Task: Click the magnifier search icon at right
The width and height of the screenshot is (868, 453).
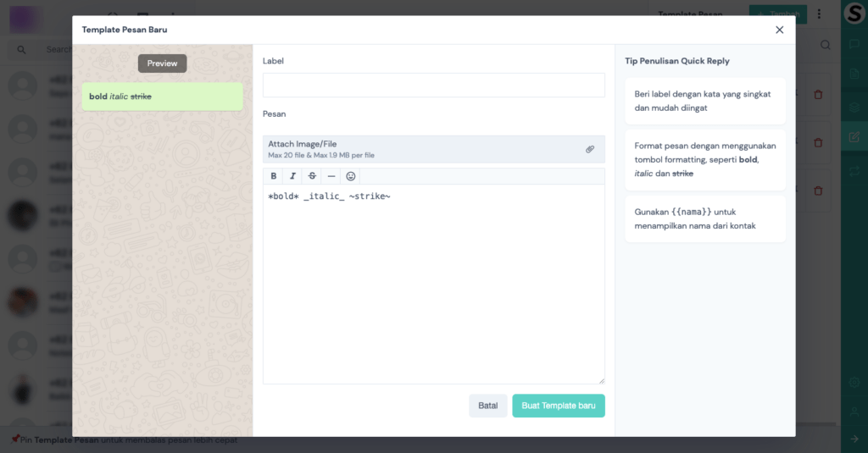Action: click(x=826, y=45)
